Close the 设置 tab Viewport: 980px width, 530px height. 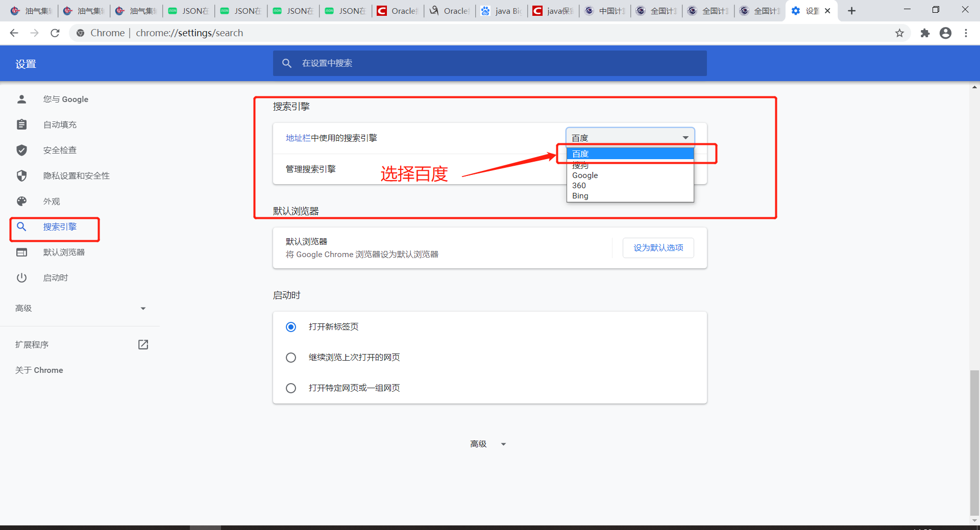click(827, 11)
